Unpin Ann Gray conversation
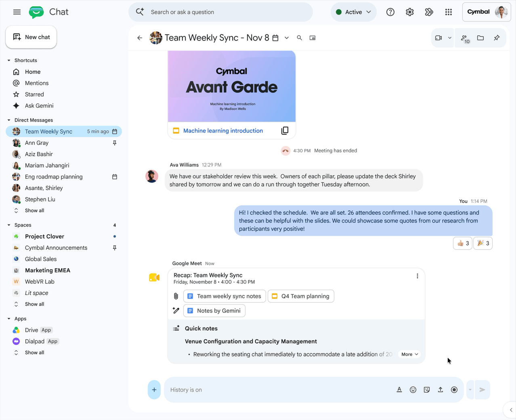 [x=115, y=143]
